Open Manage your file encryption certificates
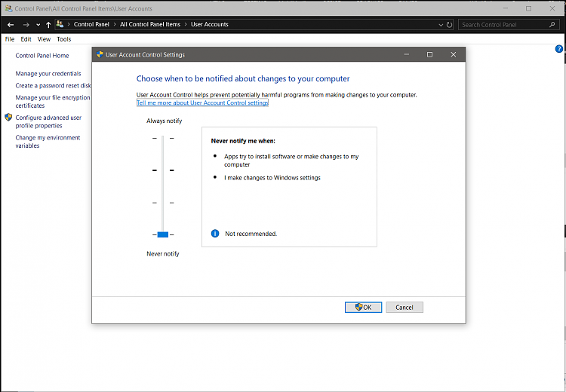 (53, 101)
